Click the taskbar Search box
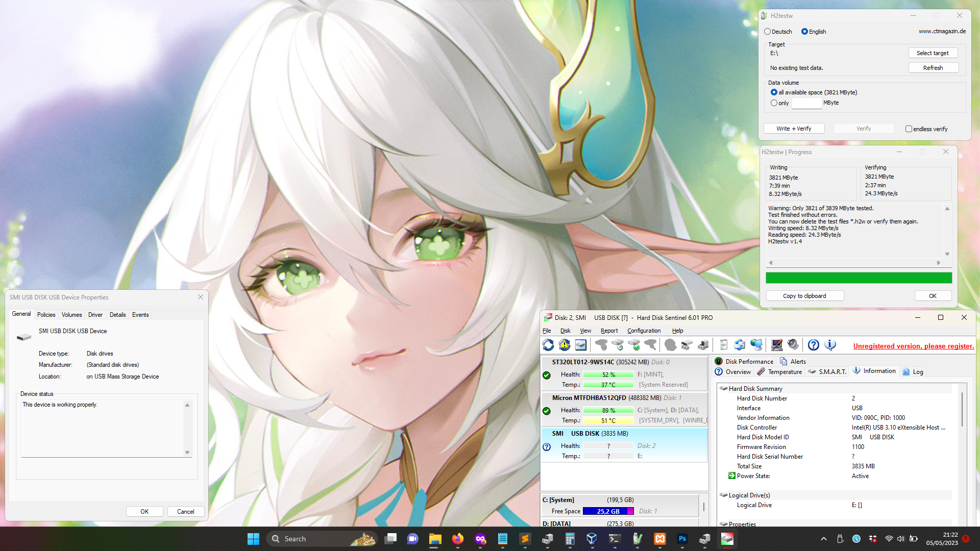This screenshot has width=980, height=551. pyautogui.click(x=322, y=539)
